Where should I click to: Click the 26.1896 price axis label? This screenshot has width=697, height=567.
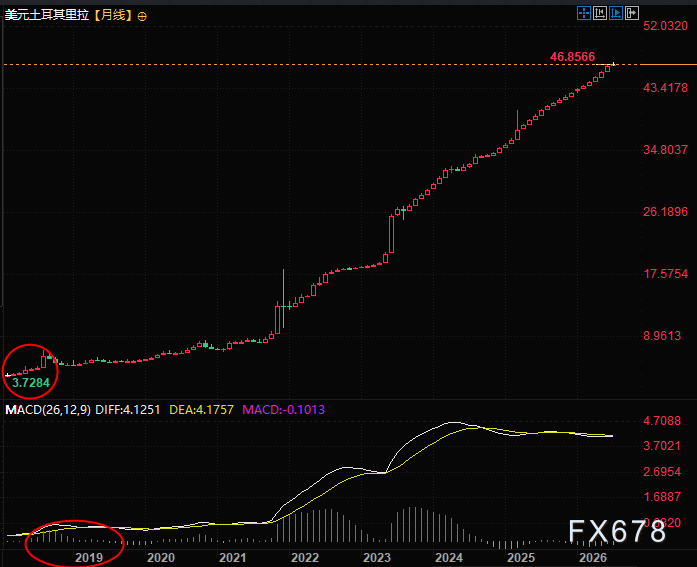coord(665,212)
